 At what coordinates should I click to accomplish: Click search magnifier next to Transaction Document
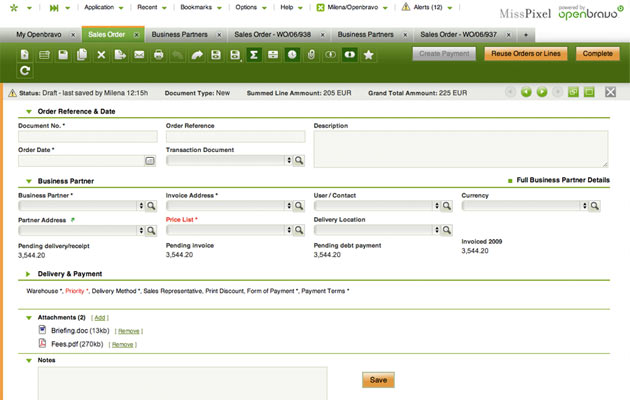pos(299,161)
